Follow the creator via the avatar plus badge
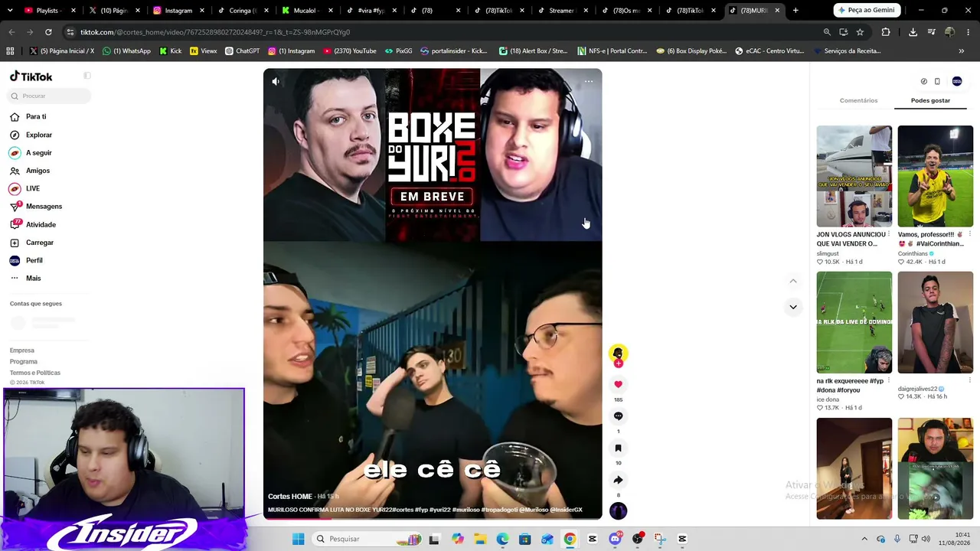The height and width of the screenshot is (551, 980). click(x=618, y=364)
